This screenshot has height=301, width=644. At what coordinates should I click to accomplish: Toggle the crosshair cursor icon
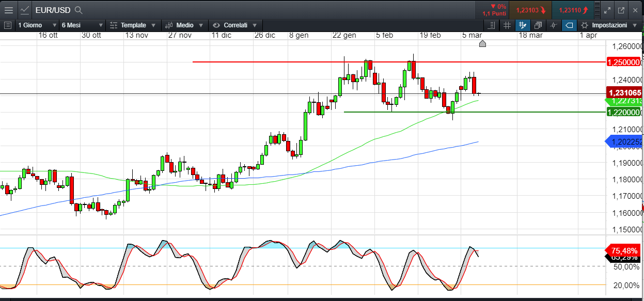click(x=554, y=25)
